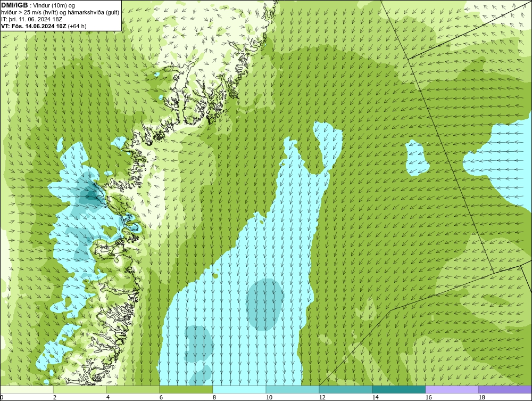
Task: Click the 'DMI/IGB' title text
Action: pos(14,5)
